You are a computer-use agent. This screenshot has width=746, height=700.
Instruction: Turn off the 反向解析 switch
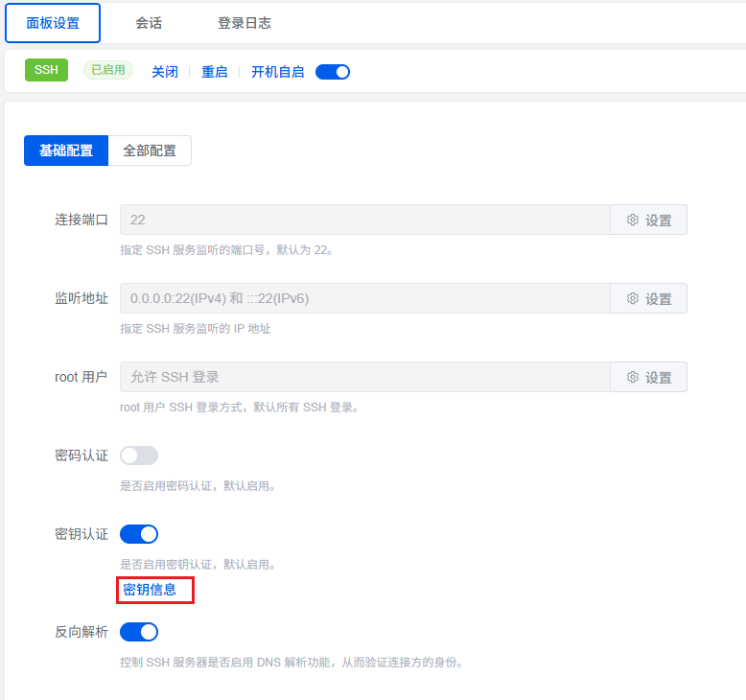139,632
